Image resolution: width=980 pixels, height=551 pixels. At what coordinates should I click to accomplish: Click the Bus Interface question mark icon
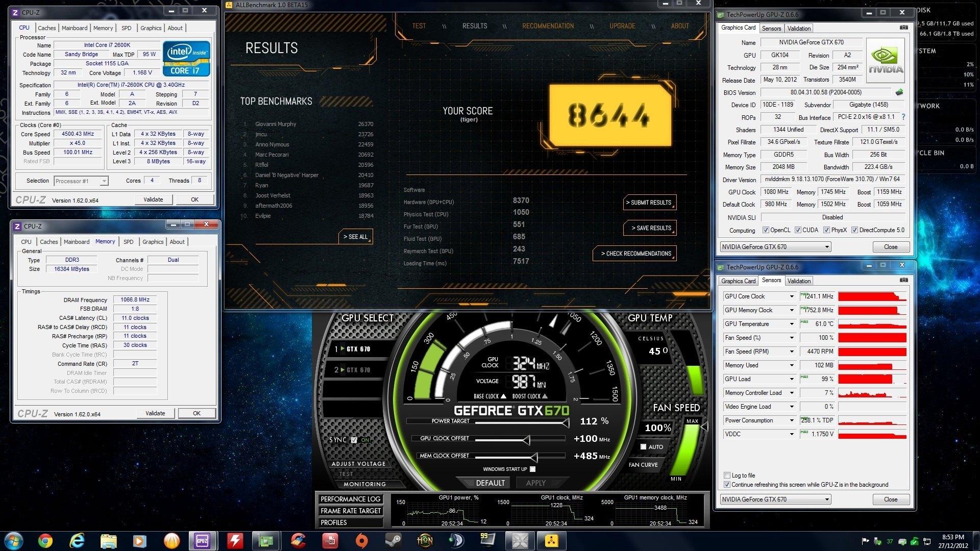coord(903,117)
